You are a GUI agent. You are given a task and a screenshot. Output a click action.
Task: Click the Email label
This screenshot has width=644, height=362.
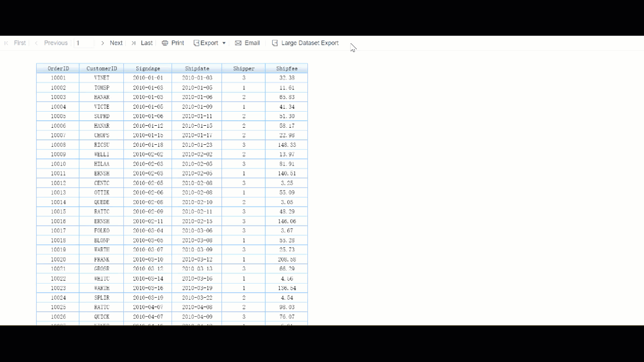click(251, 43)
